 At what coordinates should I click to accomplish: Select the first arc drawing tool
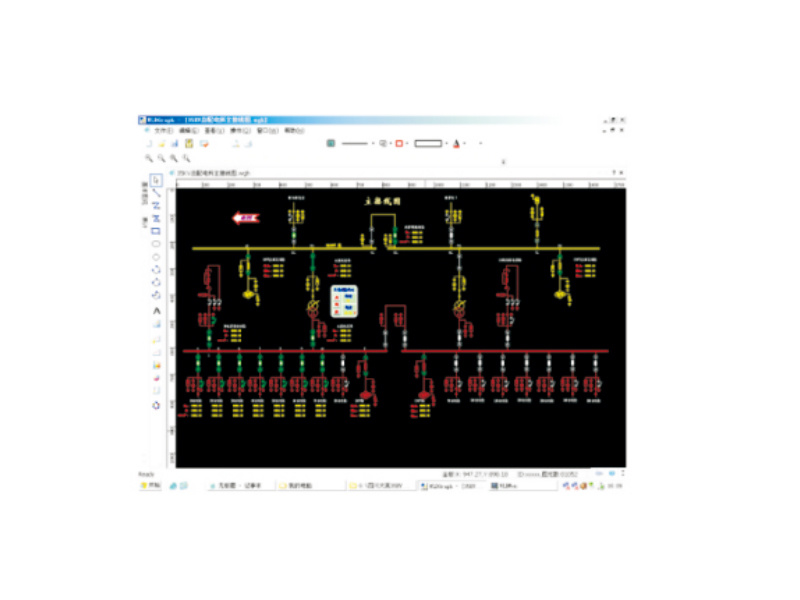coord(156,270)
